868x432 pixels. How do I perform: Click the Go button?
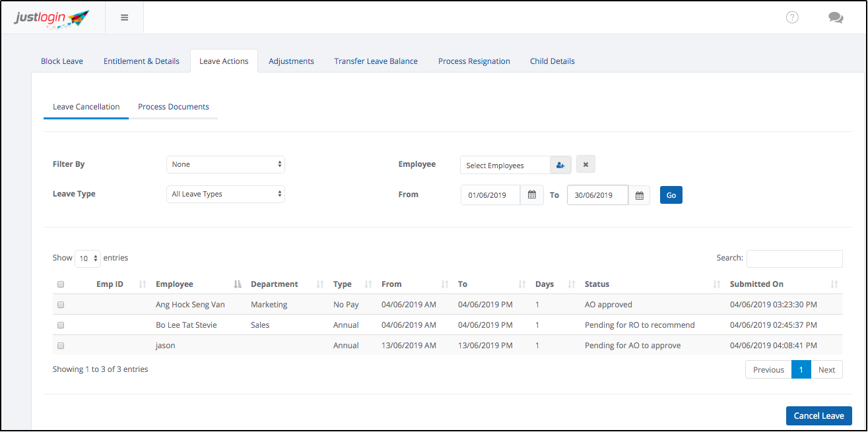(x=671, y=195)
